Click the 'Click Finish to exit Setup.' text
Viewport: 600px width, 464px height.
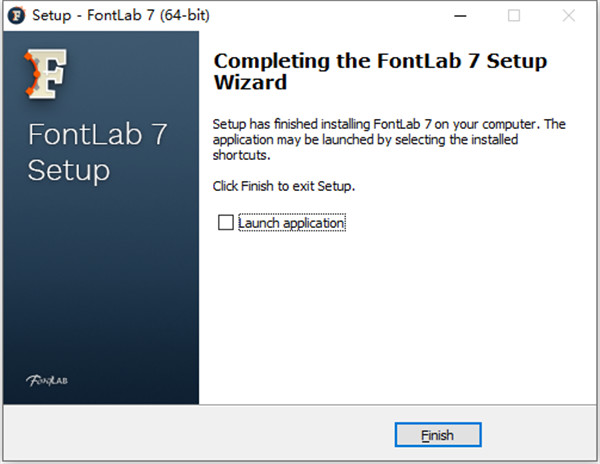click(284, 187)
